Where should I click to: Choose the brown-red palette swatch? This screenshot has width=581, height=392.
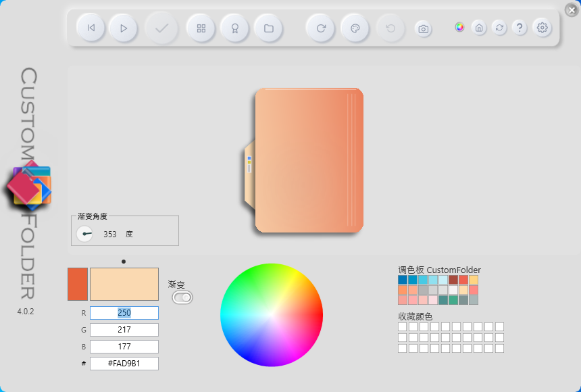pos(453,280)
